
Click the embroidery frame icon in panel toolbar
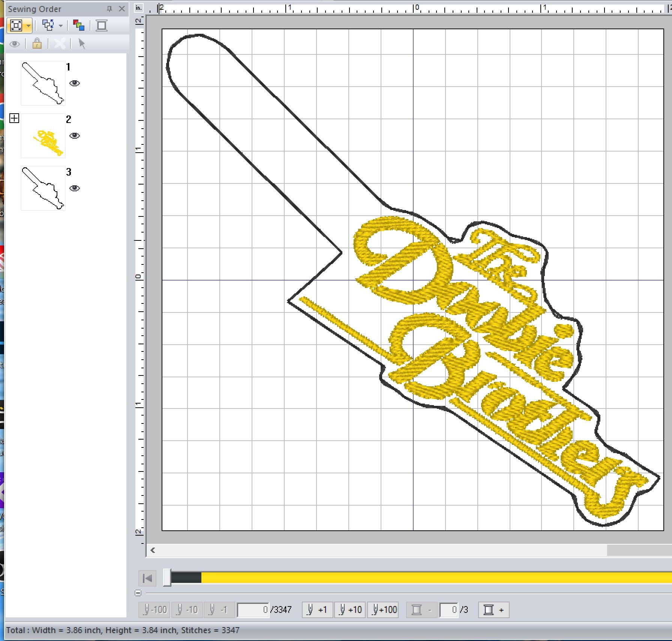102,26
